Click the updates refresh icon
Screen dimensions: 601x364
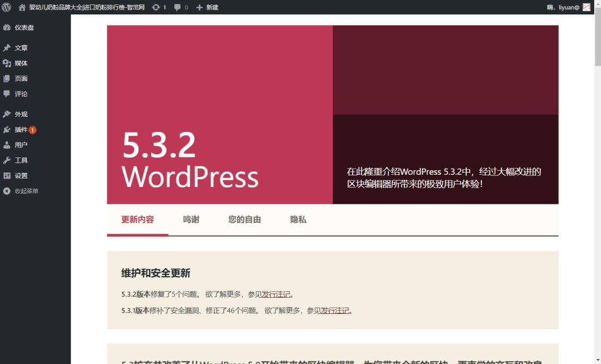tap(156, 7)
